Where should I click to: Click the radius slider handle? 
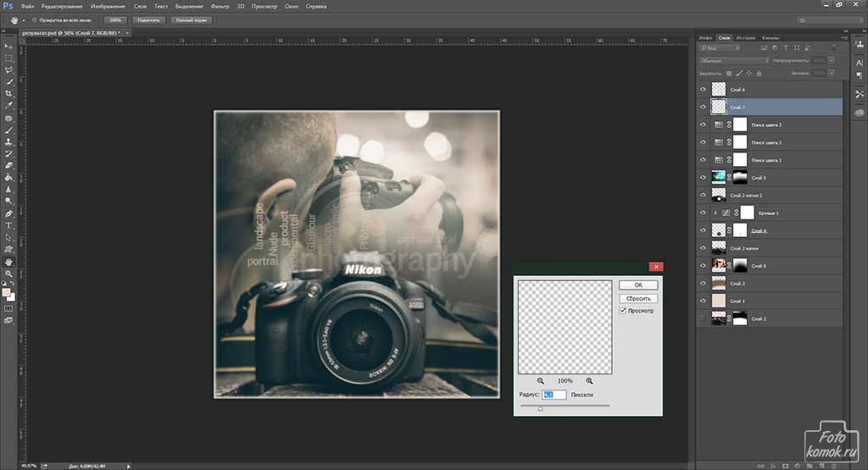tap(540, 409)
